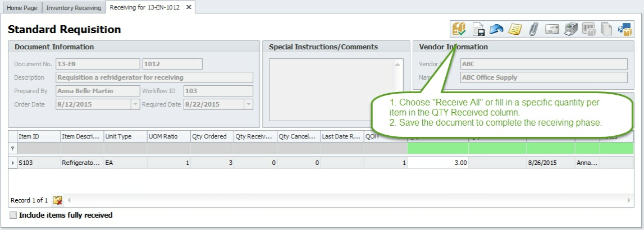Click the quantity received cell showing 3.00
The image size is (644, 230).
438,163
